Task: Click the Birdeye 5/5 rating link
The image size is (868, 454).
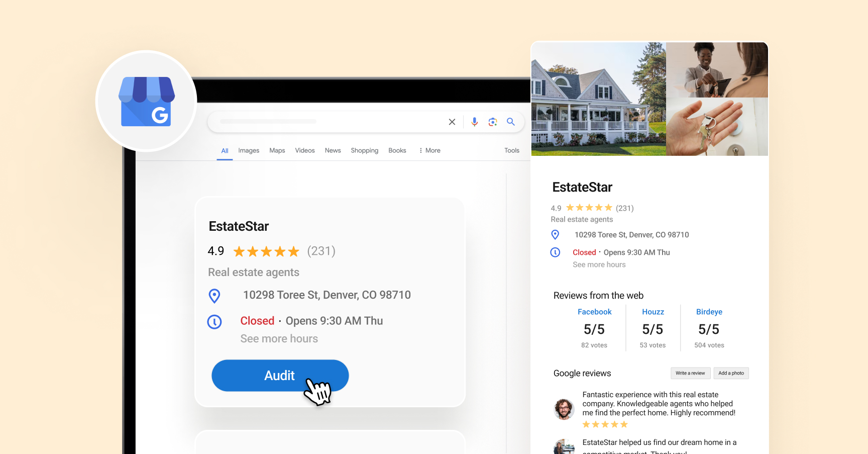Action: (708, 329)
